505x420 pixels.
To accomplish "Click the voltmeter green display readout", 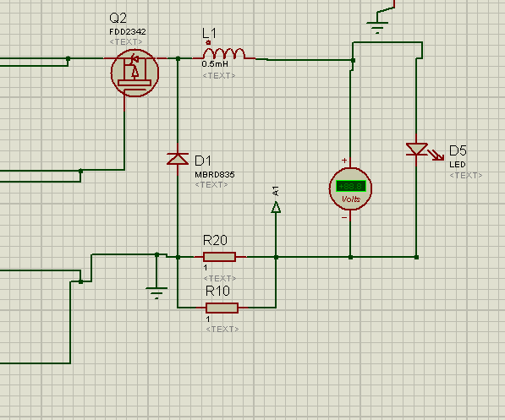I will point(351,186).
